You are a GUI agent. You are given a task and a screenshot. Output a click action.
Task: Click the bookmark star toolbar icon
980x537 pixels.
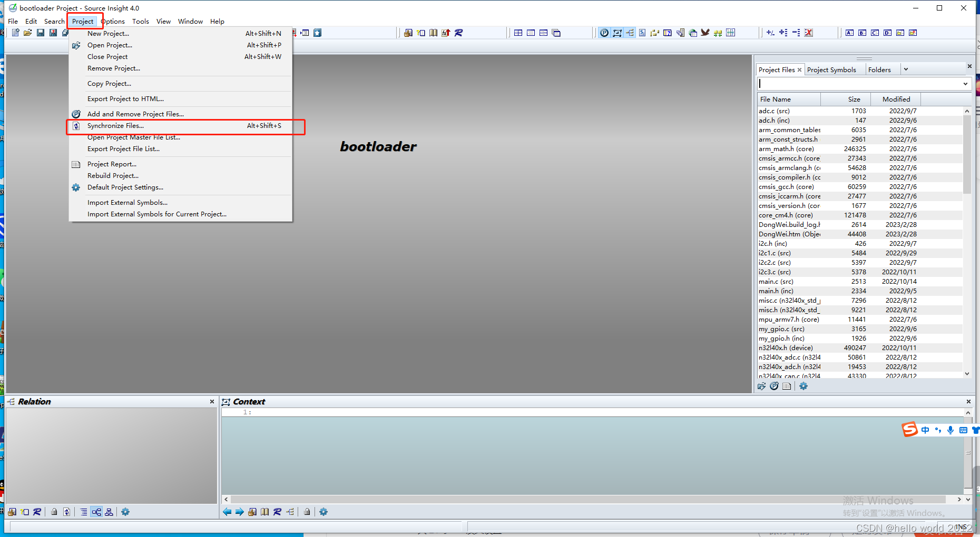[x=317, y=33]
